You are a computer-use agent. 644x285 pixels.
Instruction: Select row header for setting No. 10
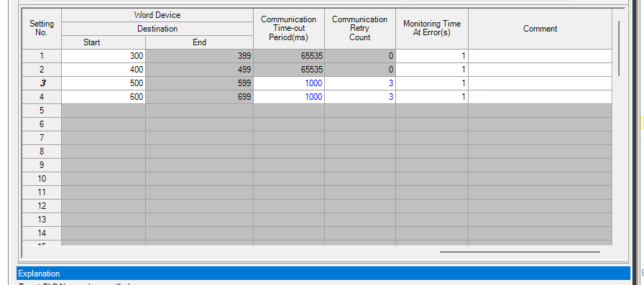click(42, 178)
